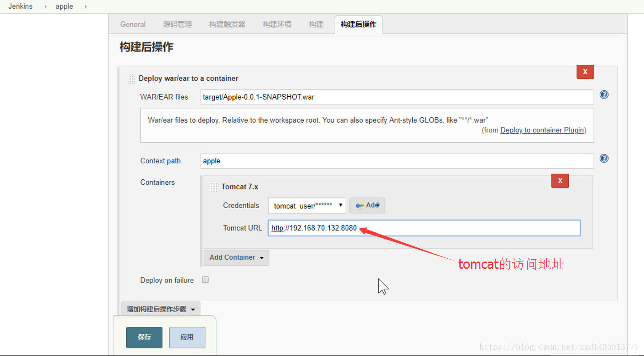The image size is (644, 356).
Task: Delete the Deploy war/ear post-build step
Action: click(585, 72)
